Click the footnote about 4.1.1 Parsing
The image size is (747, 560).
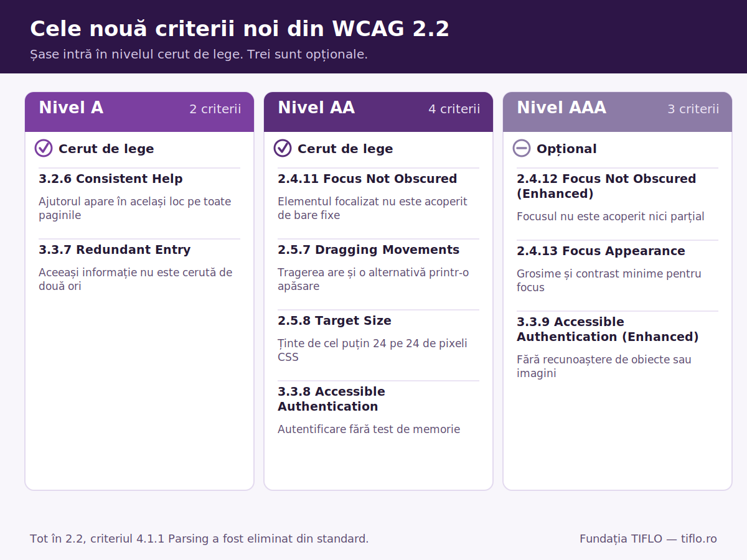click(199, 539)
